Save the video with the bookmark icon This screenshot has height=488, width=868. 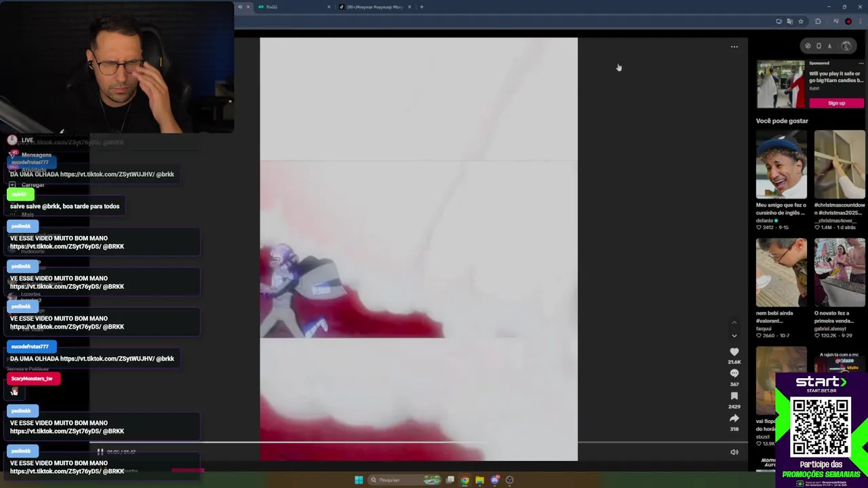click(734, 396)
